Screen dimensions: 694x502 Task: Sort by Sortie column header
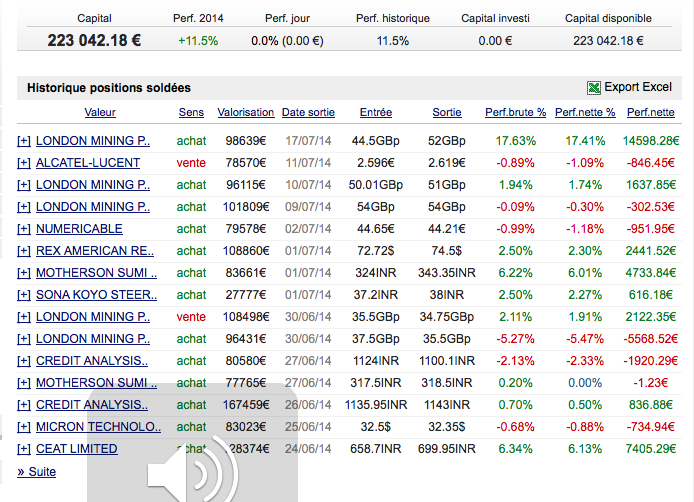click(x=447, y=112)
